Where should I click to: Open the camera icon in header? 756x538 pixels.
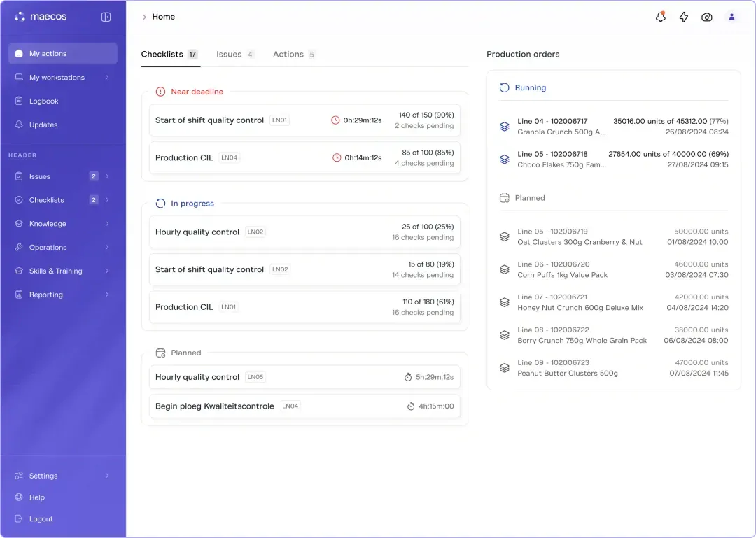(x=707, y=17)
